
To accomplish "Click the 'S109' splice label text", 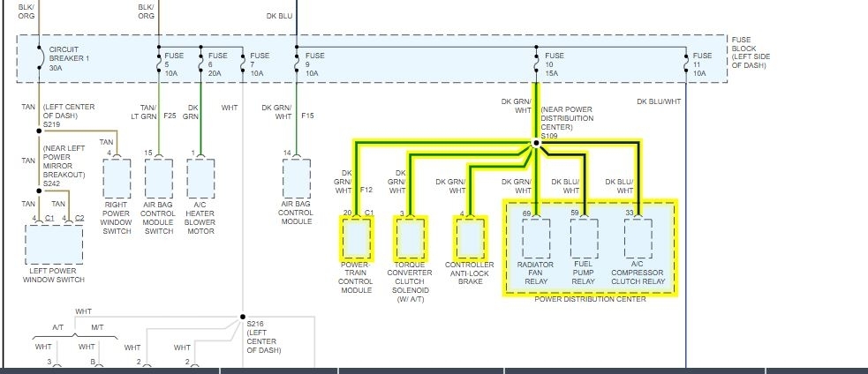I will tap(548, 135).
